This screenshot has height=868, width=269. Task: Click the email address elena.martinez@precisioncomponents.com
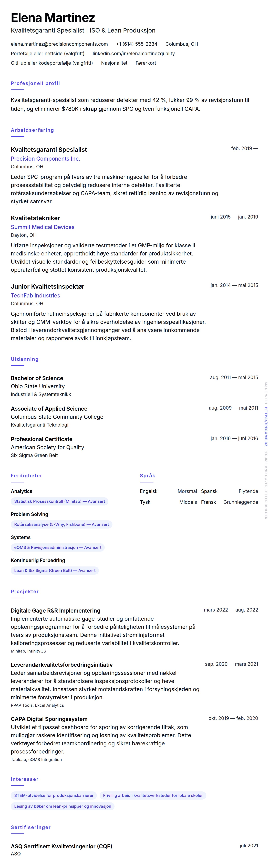59,44
